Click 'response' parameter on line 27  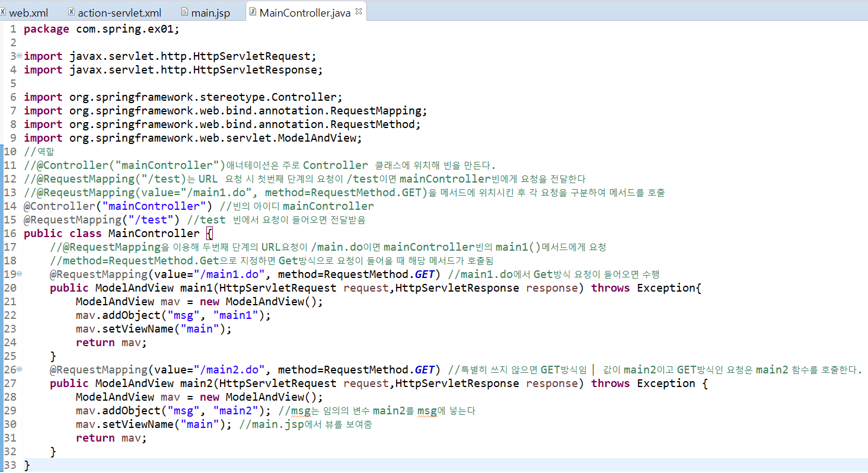(x=551, y=383)
